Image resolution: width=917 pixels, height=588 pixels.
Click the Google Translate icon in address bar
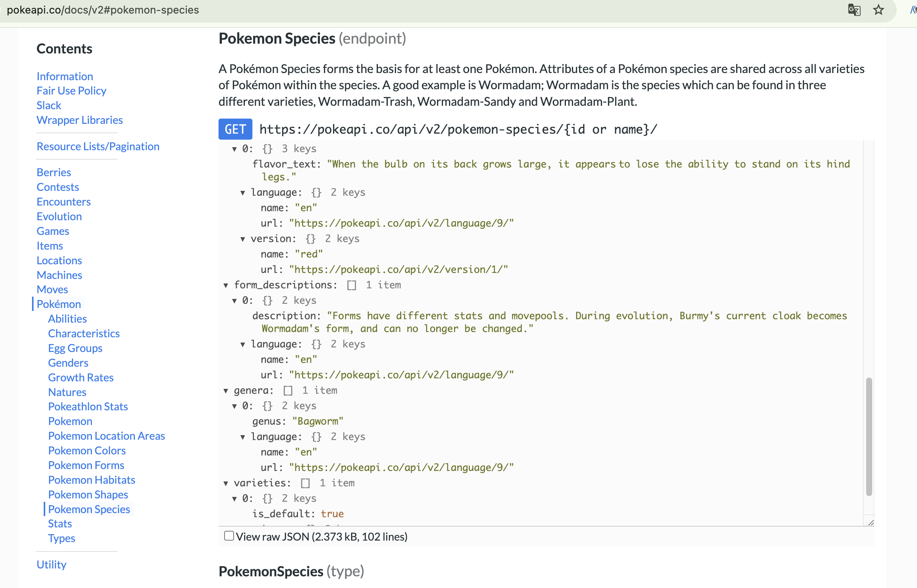tap(854, 9)
